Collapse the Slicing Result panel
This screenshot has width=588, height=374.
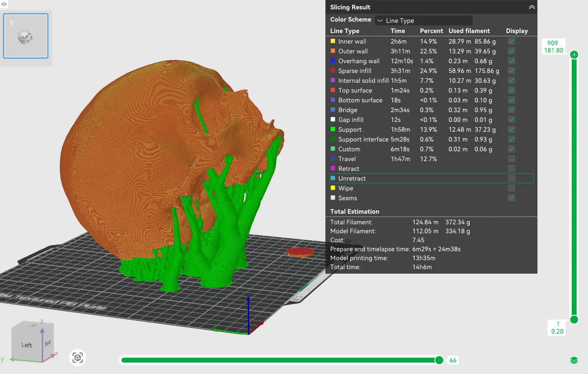531,7
